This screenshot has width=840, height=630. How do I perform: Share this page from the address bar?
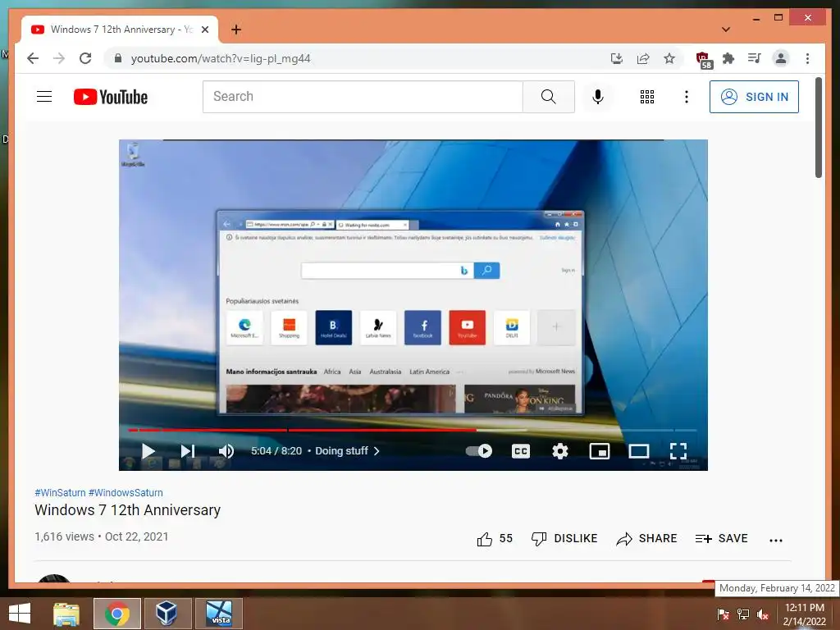(643, 58)
